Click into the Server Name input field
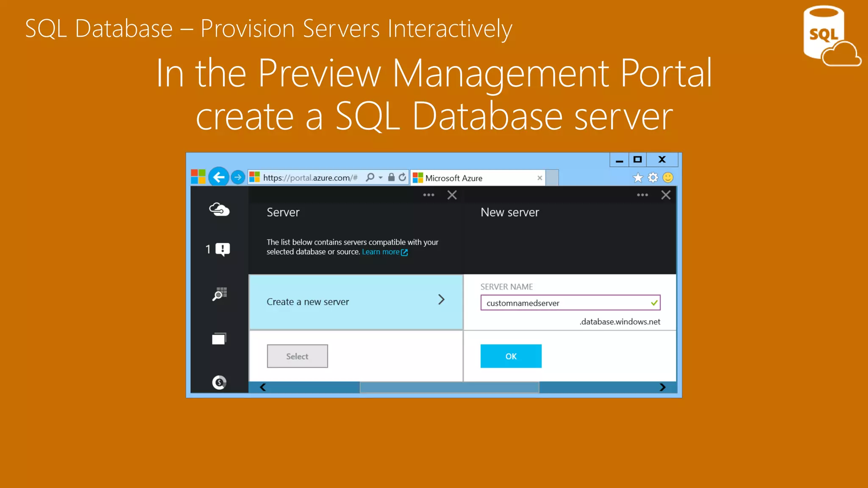The height and width of the screenshot is (488, 868). (x=570, y=303)
